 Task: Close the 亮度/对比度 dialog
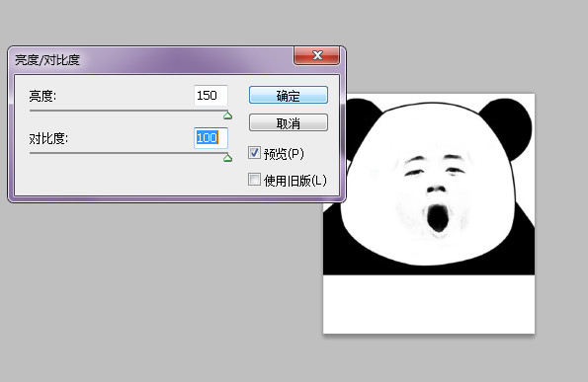click(x=317, y=55)
